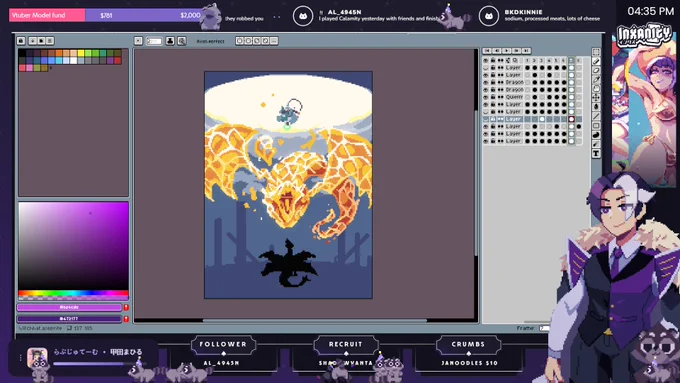
Task: Step to the next frame
Action: point(517,51)
